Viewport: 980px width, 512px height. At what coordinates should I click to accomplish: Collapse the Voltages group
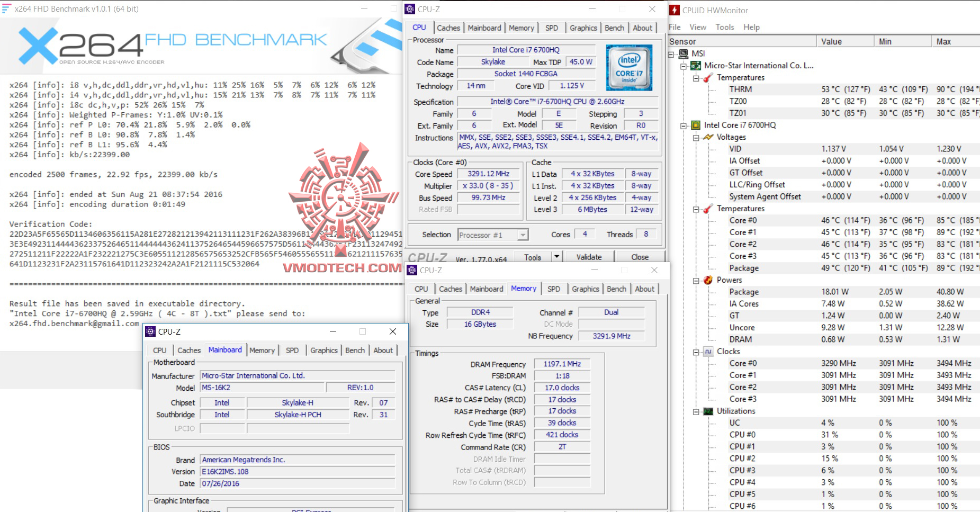click(696, 138)
